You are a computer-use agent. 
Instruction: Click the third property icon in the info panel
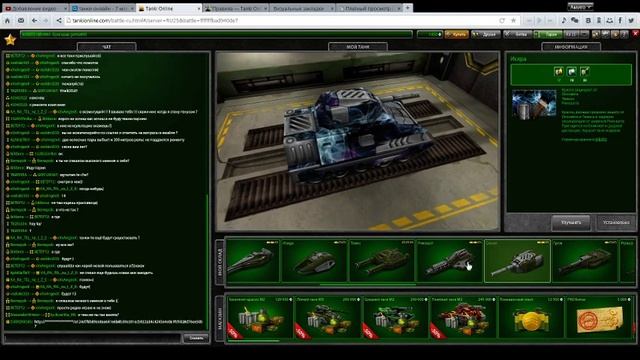point(585,72)
